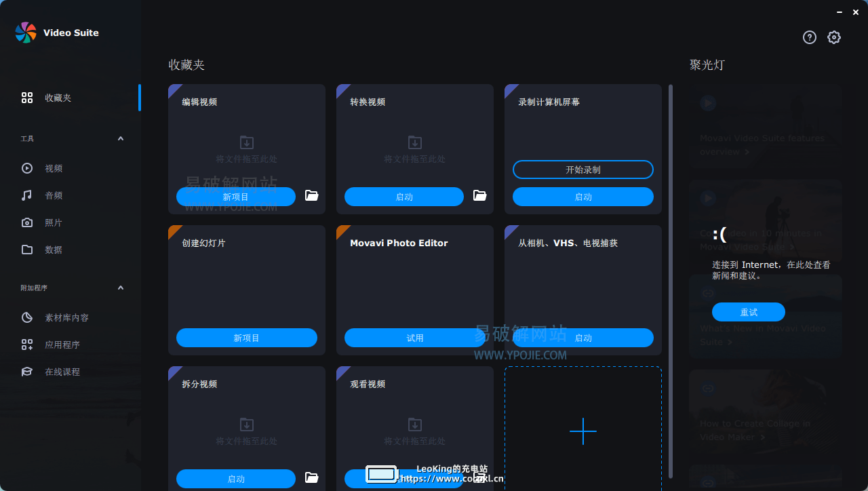Collapse the 工具 section chevron

tap(121, 138)
